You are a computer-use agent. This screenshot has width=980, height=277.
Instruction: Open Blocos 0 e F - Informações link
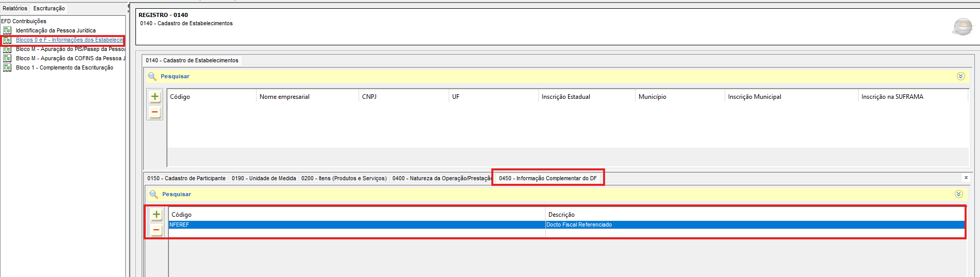point(70,40)
